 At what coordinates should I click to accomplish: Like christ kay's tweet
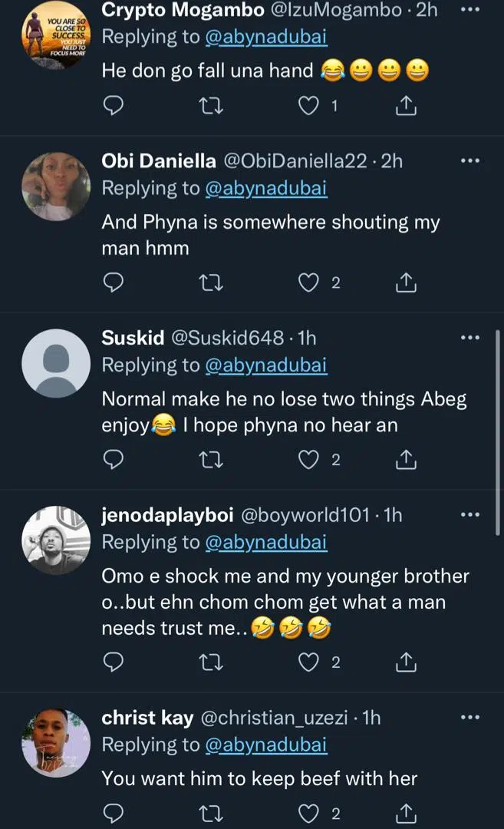(x=308, y=812)
